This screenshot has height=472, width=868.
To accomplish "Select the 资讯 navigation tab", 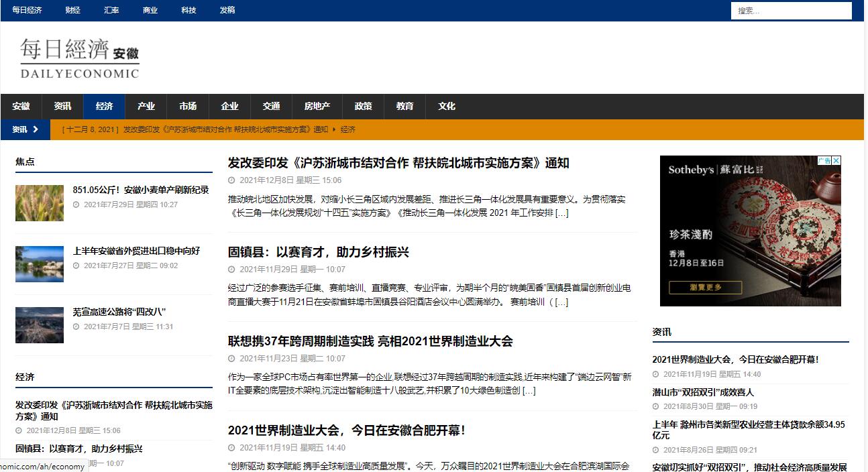I will 62,106.
